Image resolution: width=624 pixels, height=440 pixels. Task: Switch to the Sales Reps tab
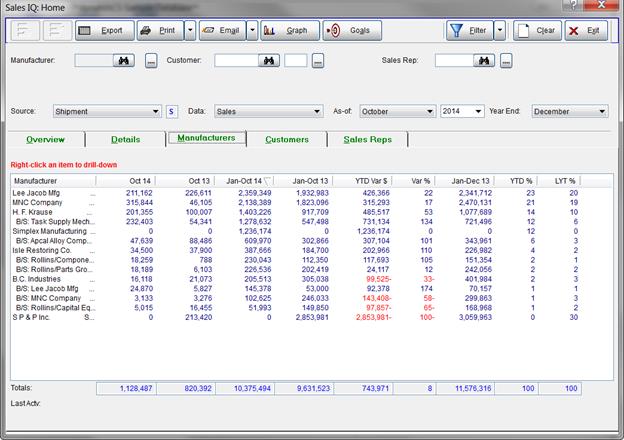368,140
